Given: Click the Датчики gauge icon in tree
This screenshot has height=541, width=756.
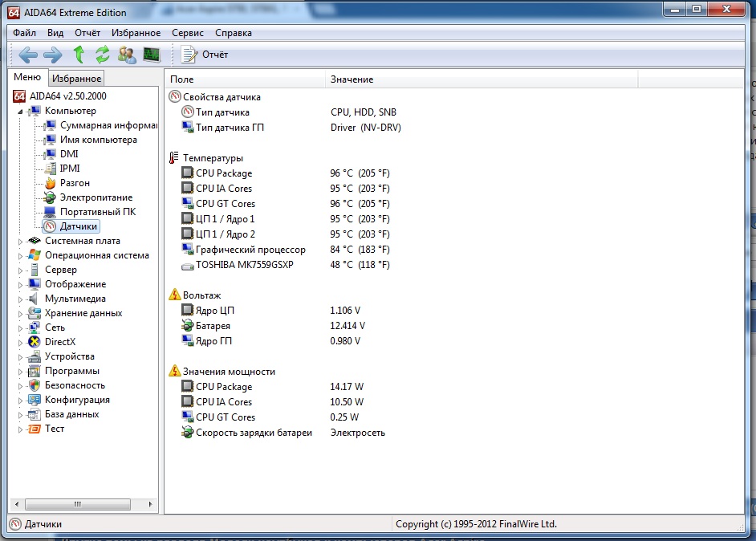Looking at the screenshot, I should pyautogui.click(x=50, y=226).
